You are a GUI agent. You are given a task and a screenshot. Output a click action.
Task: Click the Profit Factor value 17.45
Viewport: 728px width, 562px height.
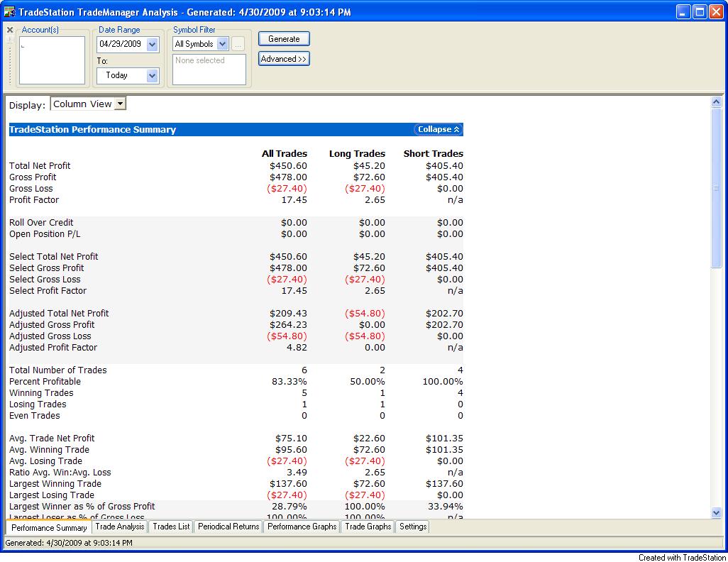(x=294, y=200)
